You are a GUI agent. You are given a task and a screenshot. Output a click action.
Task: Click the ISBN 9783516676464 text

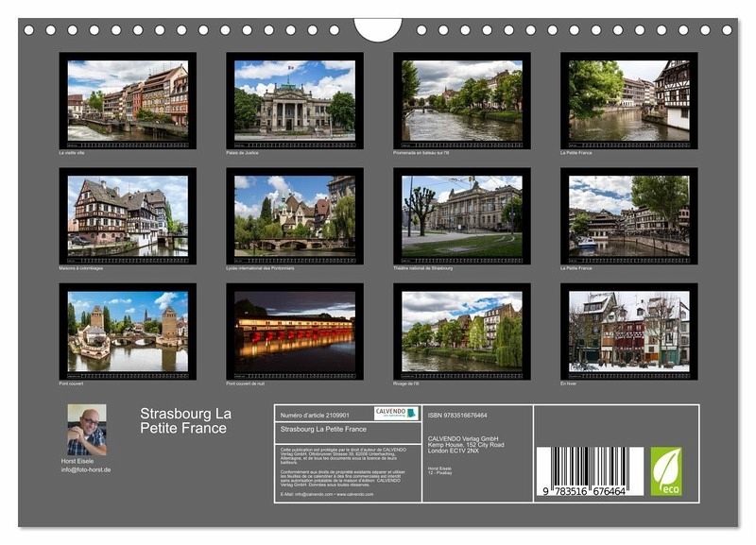pyautogui.click(x=457, y=415)
